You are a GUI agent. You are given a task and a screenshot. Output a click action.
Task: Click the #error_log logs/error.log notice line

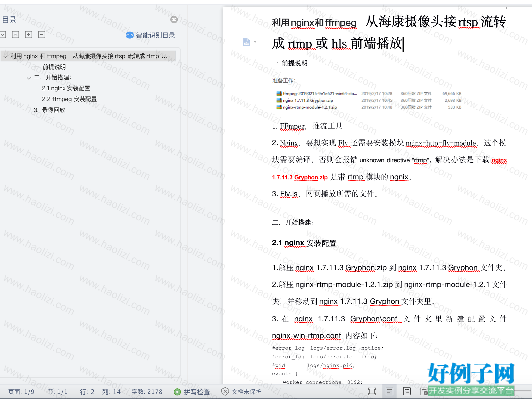[x=328, y=348]
